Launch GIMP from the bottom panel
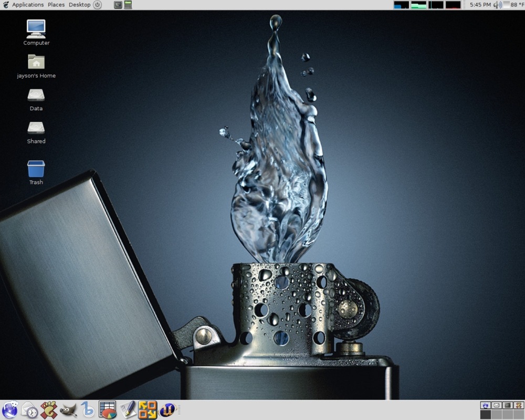The width and height of the screenshot is (525, 420). (68, 409)
